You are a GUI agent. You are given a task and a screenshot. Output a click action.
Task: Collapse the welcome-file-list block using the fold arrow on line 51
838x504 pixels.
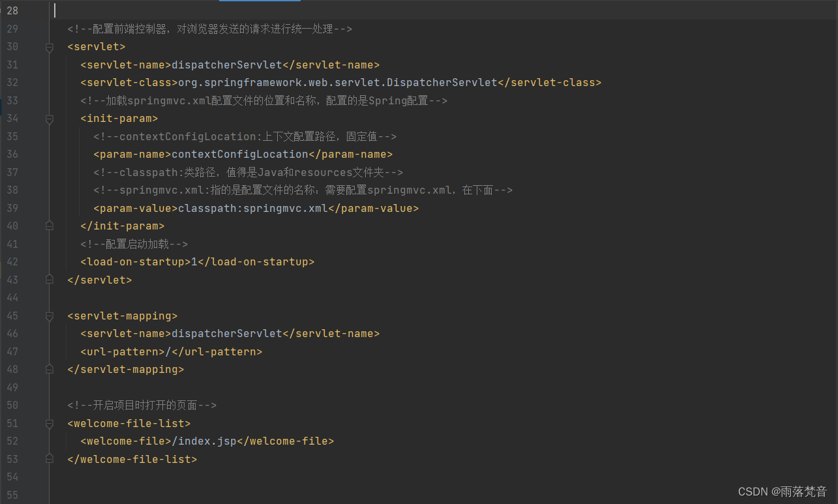click(x=49, y=423)
